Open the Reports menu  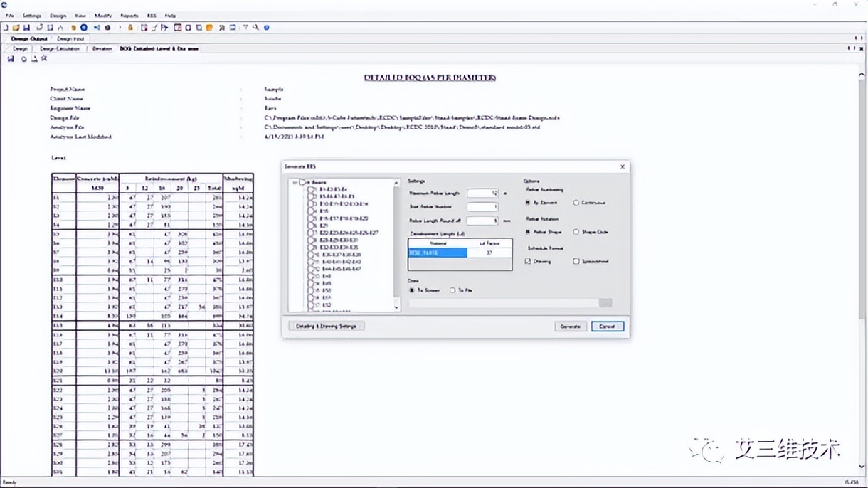coord(129,15)
